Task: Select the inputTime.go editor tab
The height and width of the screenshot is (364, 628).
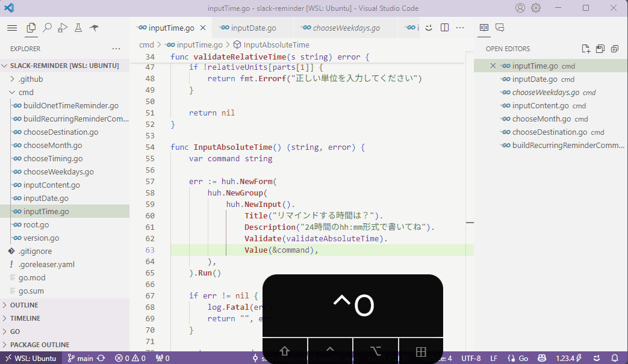Action: (171, 28)
